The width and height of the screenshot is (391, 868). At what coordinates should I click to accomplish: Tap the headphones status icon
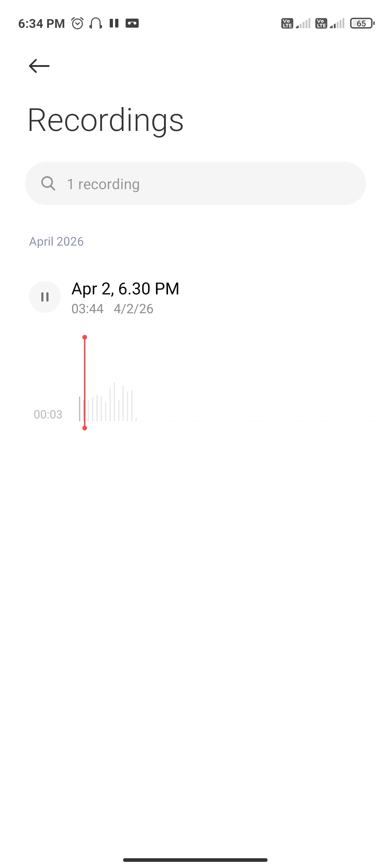[x=96, y=24]
